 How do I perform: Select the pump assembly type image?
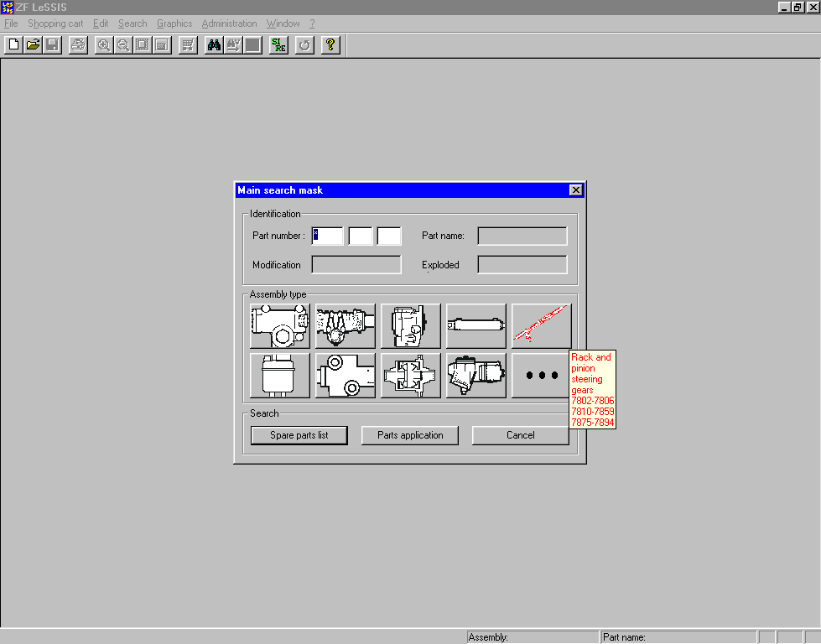click(411, 325)
